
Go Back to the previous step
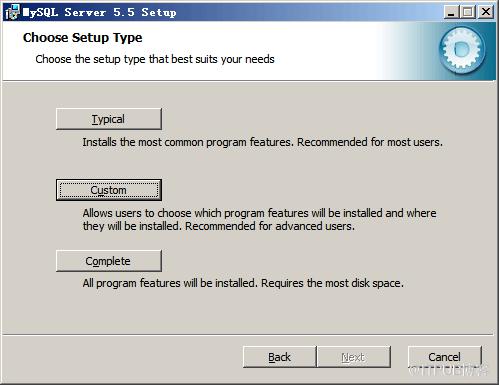point(279,357)
